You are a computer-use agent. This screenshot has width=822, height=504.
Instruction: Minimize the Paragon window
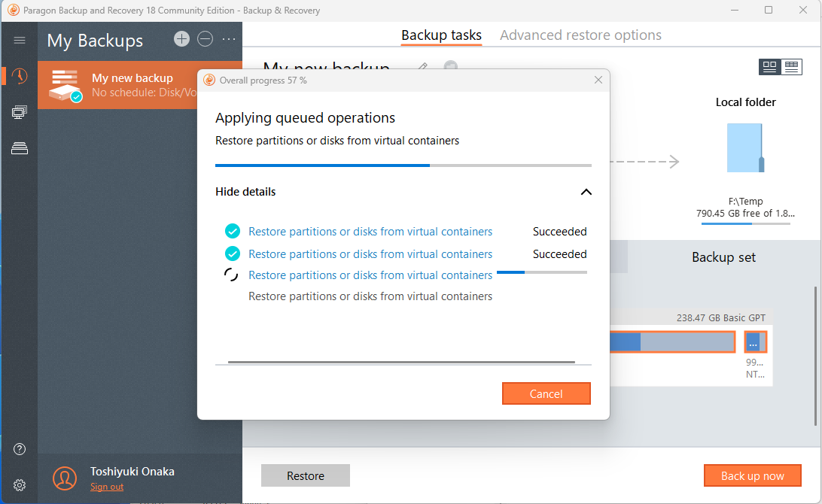[735, 10]
